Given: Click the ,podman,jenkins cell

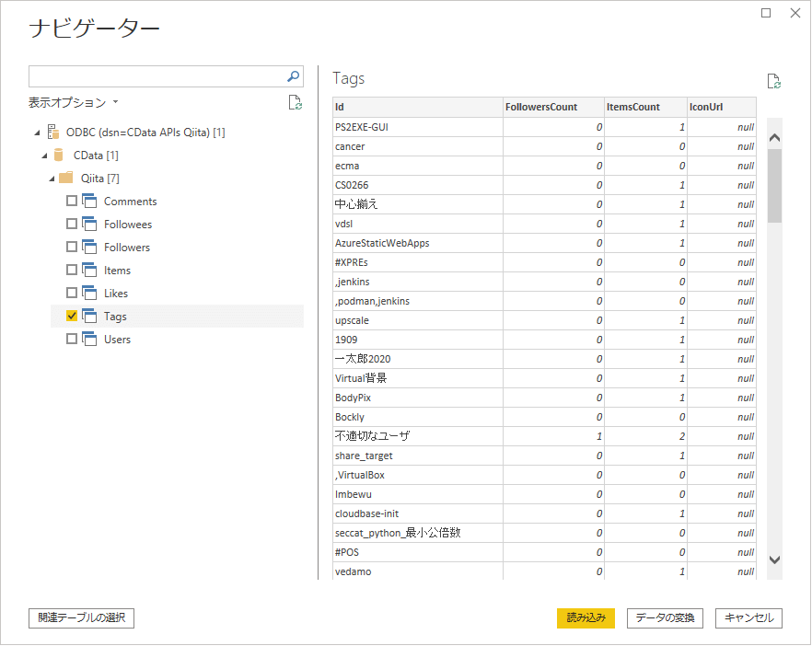Looking at the screenshot, I should [418, 301].
